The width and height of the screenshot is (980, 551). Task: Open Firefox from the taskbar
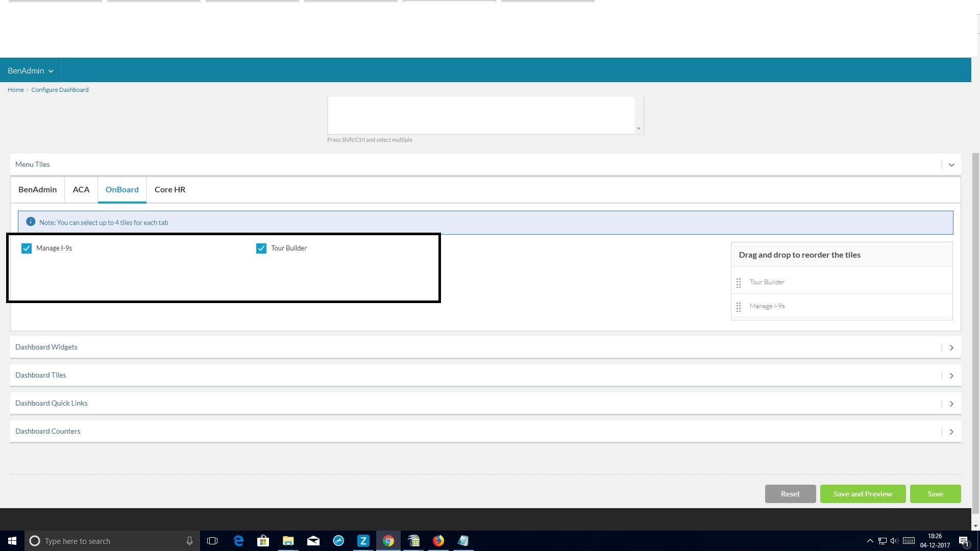click(438, 541)
